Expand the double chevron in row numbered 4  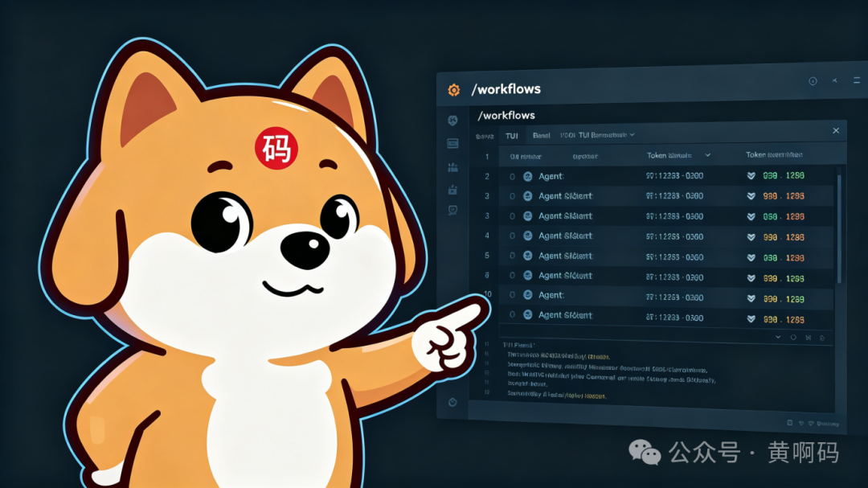click(751, 237)
